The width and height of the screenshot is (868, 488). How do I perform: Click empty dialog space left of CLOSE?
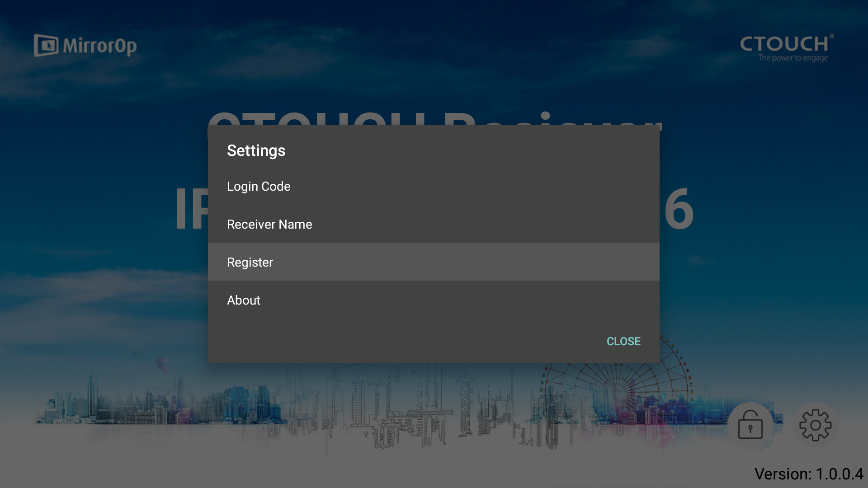(407, 341)
